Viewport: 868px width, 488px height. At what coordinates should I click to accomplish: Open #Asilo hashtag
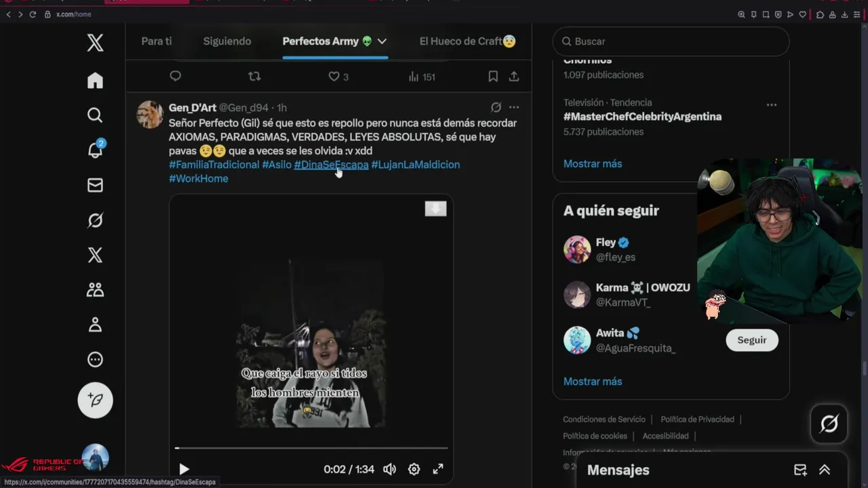tap(277, 165)
